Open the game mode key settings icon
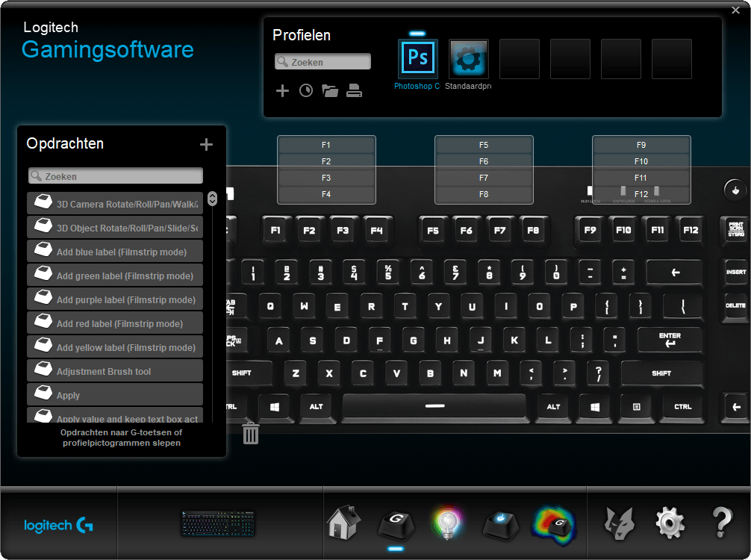The width and height of the screenshot is (751, 560). (x=500, y=525)
